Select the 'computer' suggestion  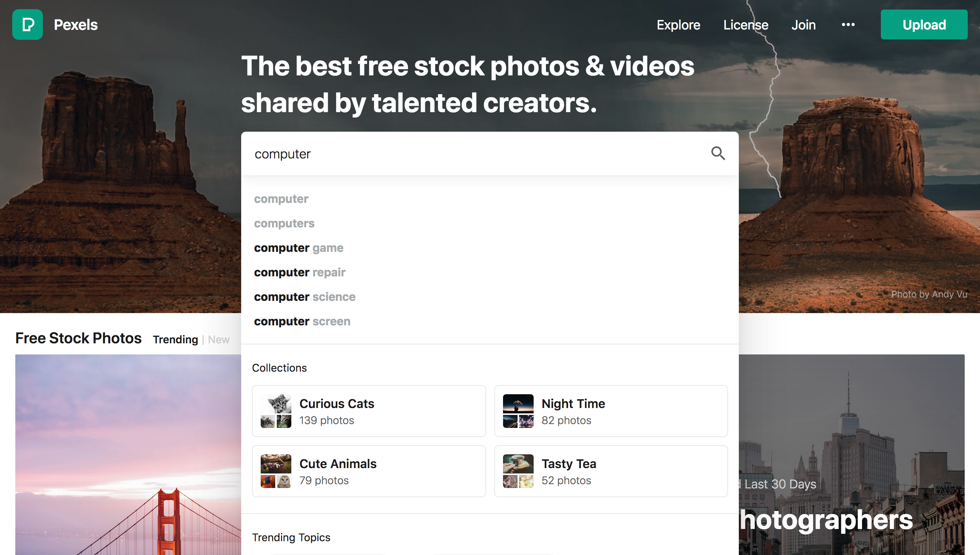281,199
